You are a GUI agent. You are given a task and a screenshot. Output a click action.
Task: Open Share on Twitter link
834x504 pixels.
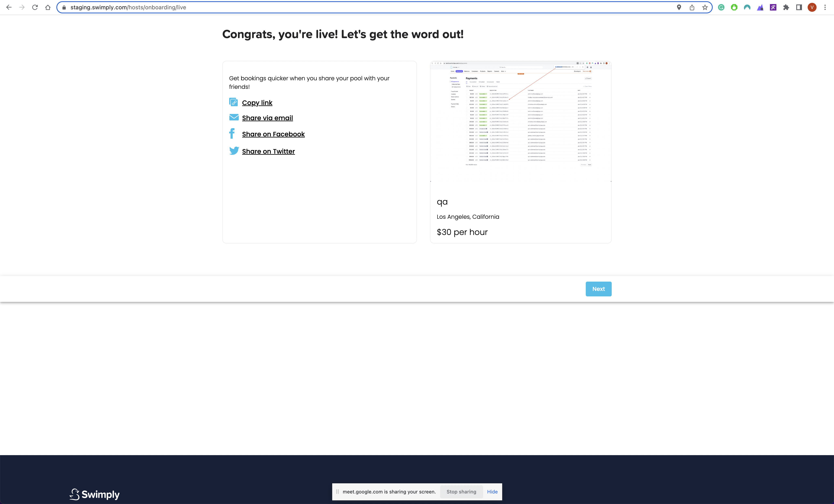(x=268, y=151)
